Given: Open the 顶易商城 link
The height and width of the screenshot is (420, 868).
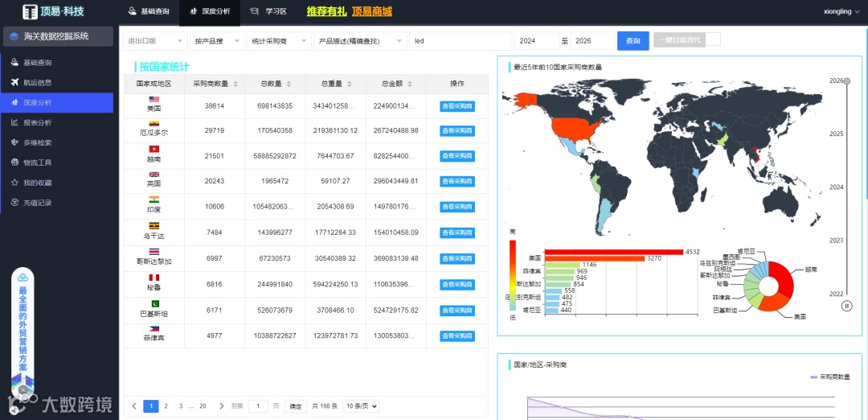Looking at the screenshot, I should 372,11.
